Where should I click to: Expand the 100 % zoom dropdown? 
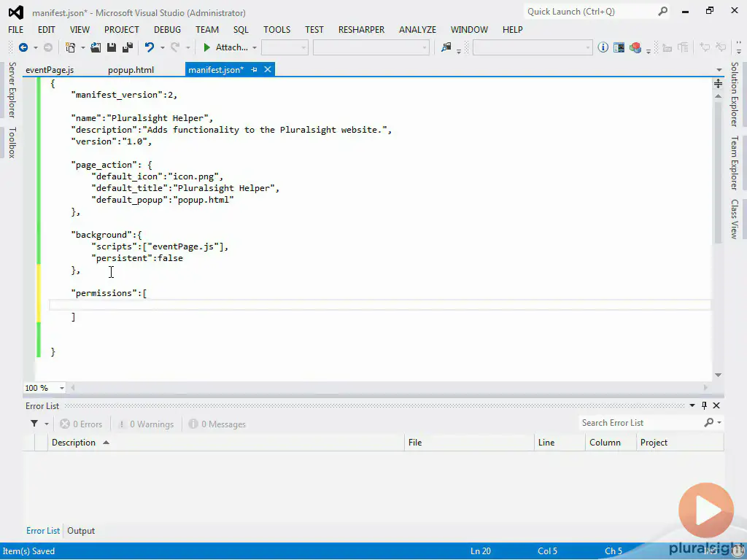pos(62,388)
